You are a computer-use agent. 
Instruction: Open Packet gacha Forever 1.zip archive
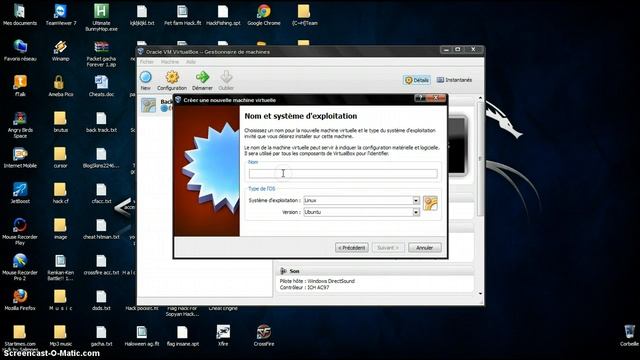101,53
